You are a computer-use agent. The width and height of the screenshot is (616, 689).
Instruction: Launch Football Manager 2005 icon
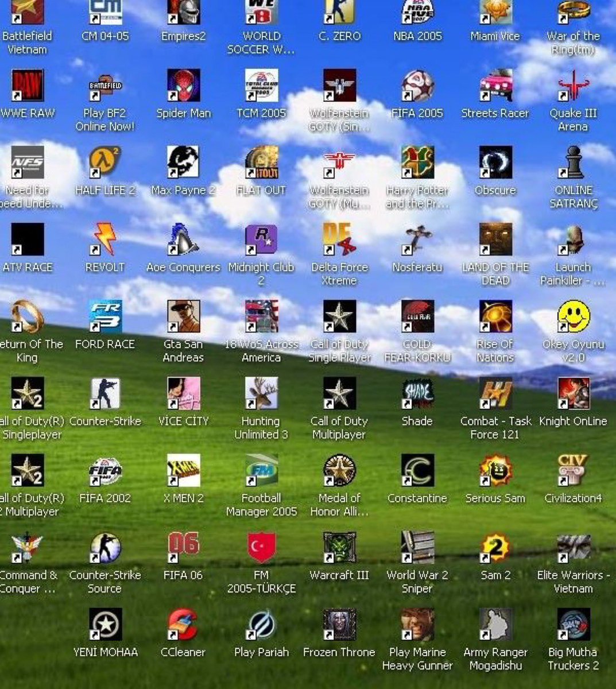click(x=261, y=470)
